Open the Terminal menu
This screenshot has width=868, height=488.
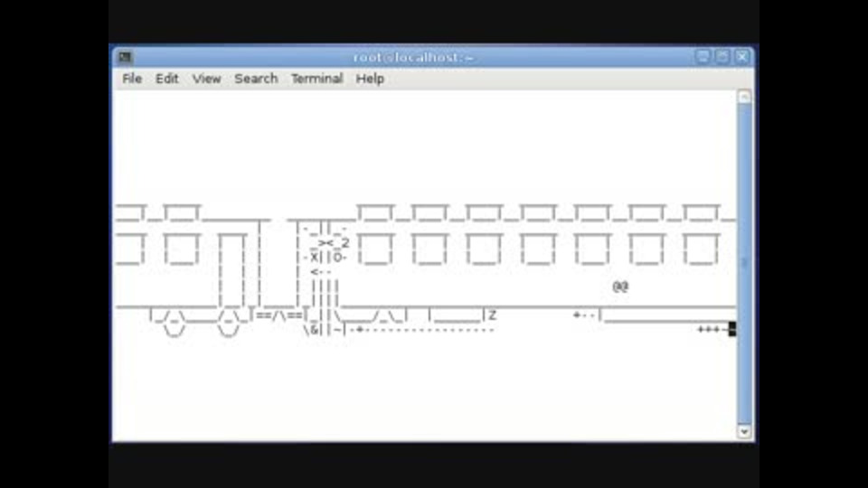tap(317, 79)
